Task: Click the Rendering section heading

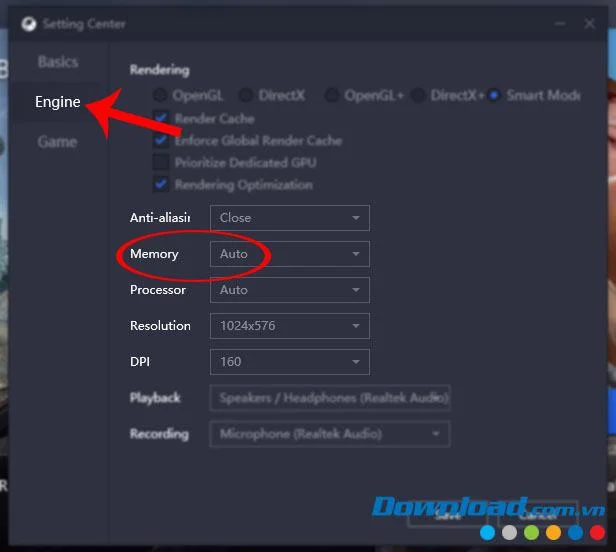Action: (160, 70)
